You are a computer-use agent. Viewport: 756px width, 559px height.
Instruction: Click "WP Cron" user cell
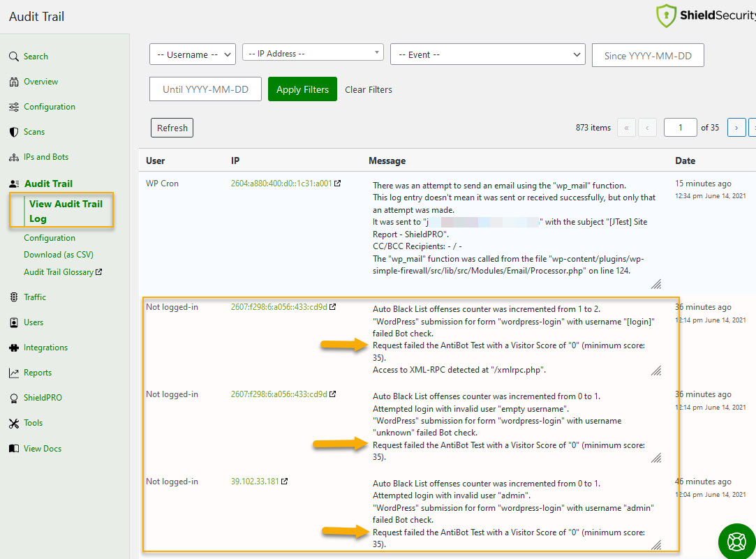coord(162,184)
